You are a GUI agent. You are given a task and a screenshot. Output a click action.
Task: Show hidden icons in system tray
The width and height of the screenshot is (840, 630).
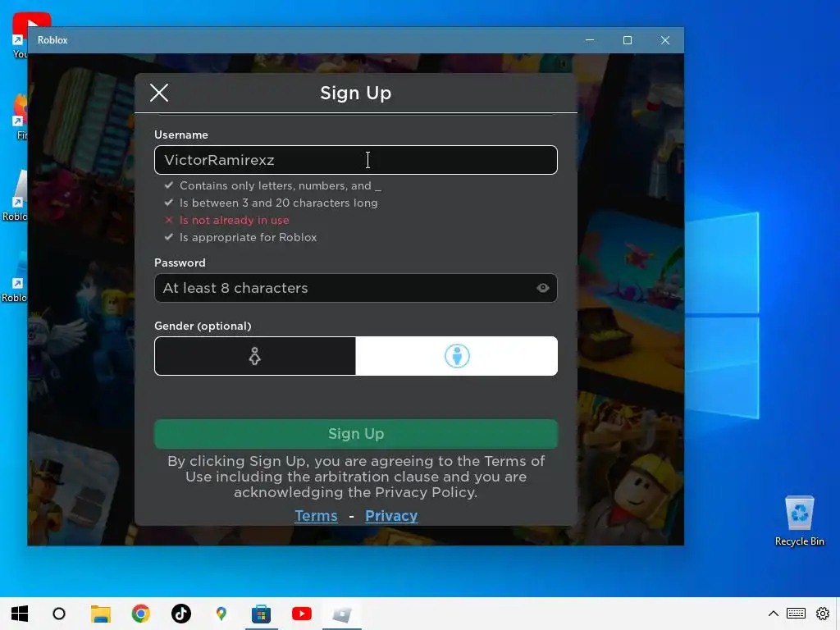[x=773, y=614]
